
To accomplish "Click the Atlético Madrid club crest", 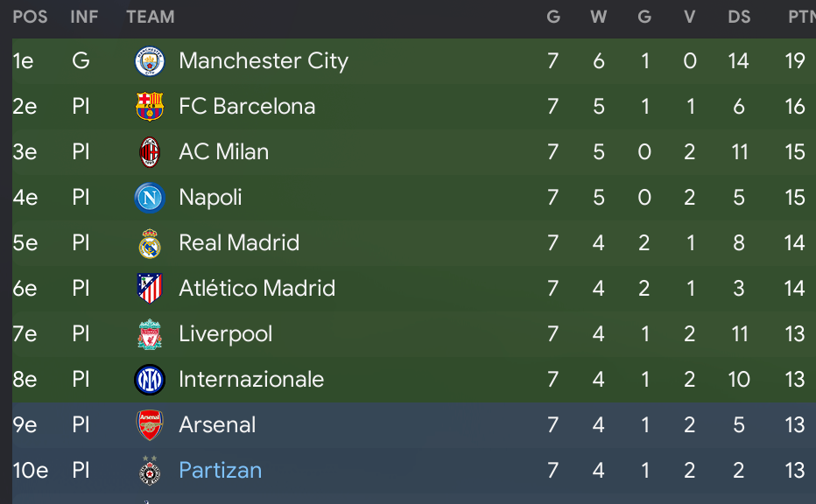I will tap(150, 289).
